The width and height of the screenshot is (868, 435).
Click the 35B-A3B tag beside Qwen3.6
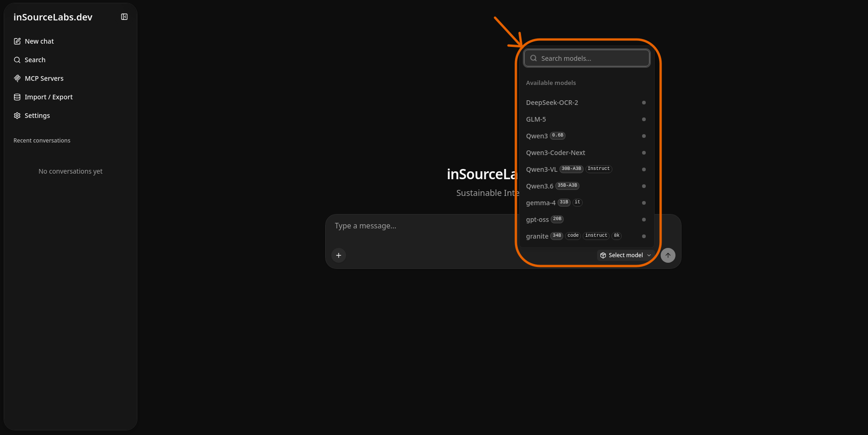pos(567,186)
